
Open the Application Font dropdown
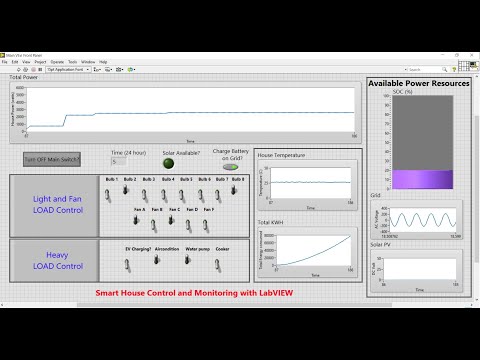pyautogui.click(x=68, y=69)
